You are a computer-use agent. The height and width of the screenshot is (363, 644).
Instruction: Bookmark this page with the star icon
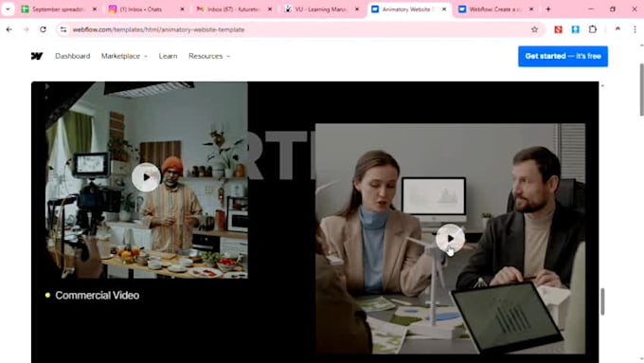[x=534, y=29]
